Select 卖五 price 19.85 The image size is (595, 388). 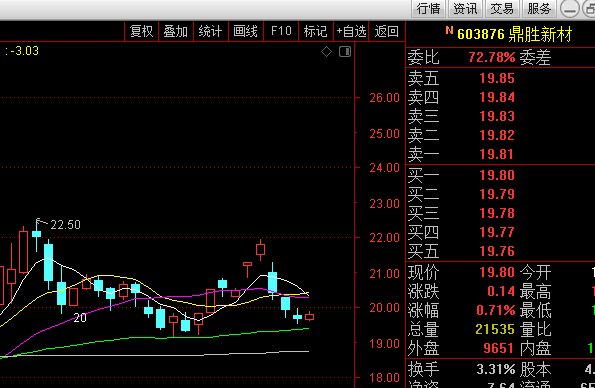pyautogui.click(x=497, y=78)
